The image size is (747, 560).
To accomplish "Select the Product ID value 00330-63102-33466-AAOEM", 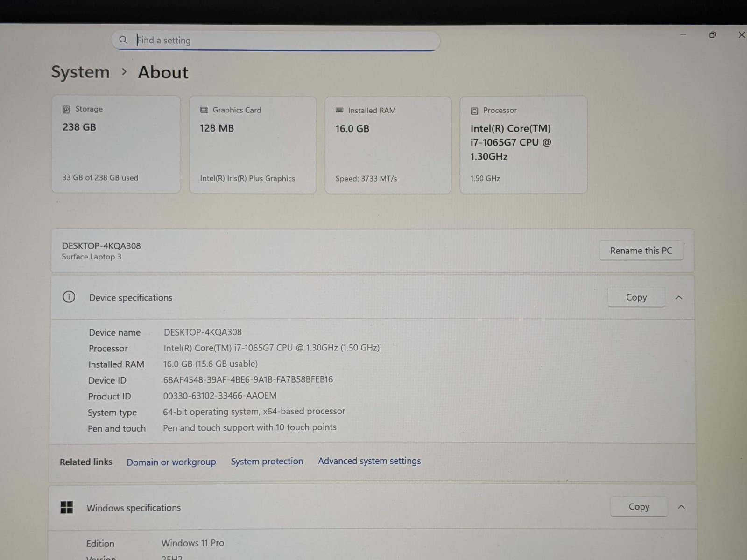I will [220, 395].
